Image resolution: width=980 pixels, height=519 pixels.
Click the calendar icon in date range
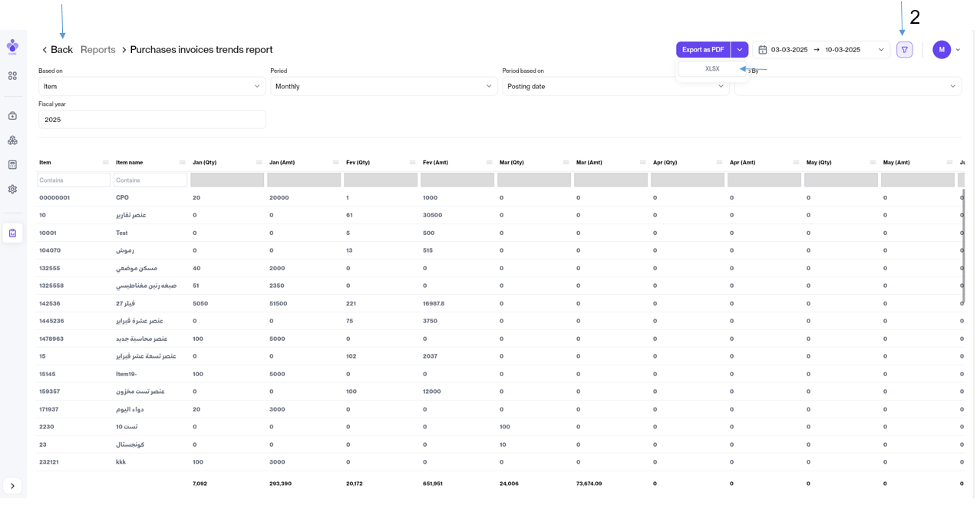[763, 50]
